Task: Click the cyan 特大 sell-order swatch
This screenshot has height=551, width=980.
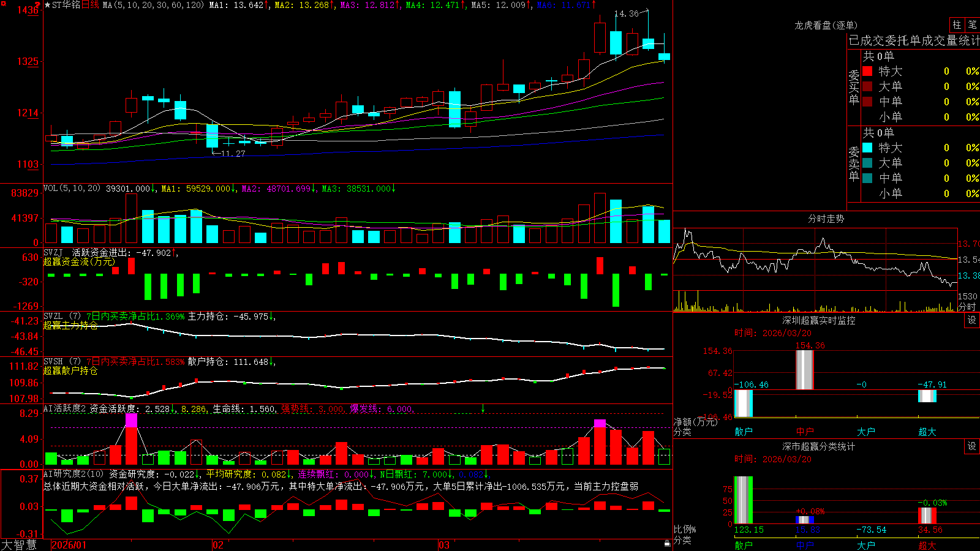Action: point(867,148)
